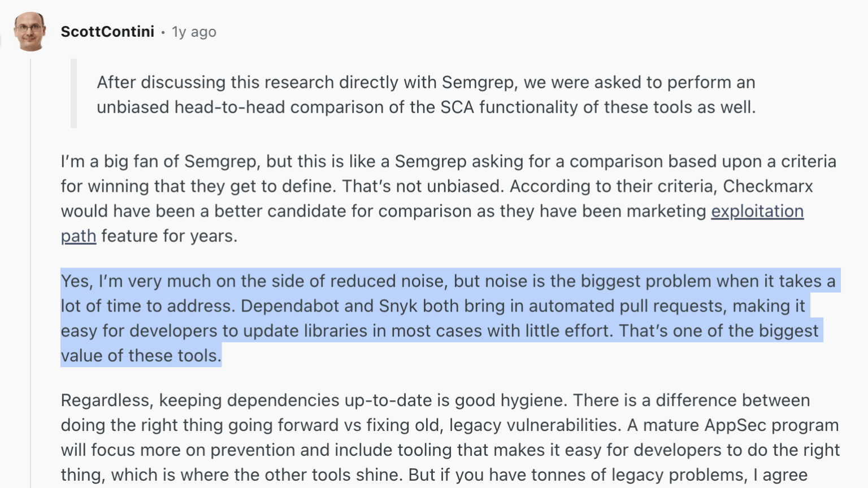The image size is (868, 488).
Task: Click the ScottContini username
Action: click(108, 32)
